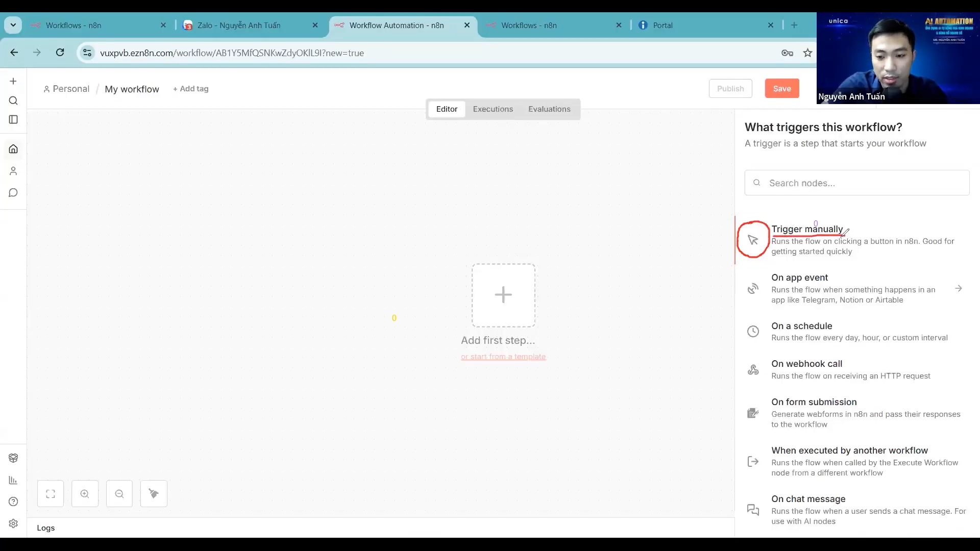Open the person icon in sidebar
The image size is (980, 551).
pos(13,171)
